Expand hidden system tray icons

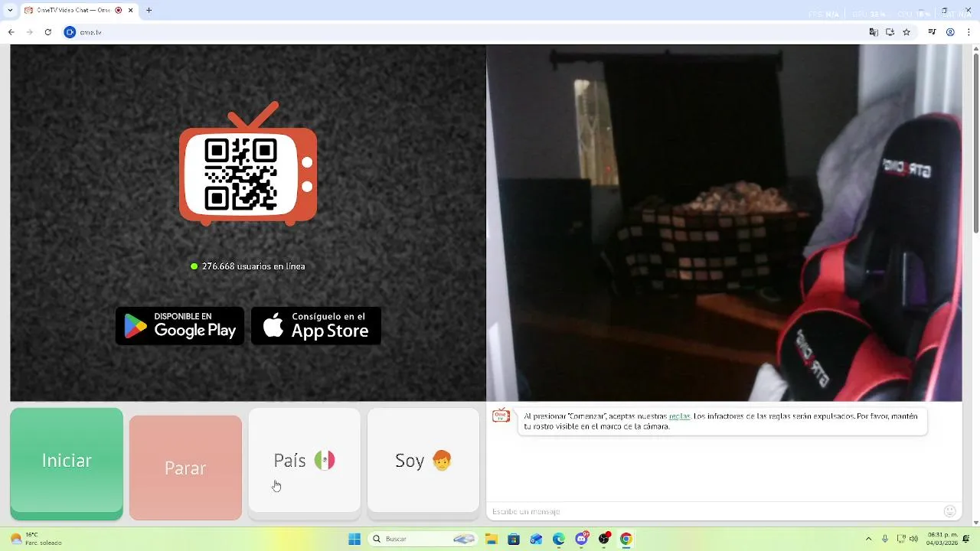(868, 539)
